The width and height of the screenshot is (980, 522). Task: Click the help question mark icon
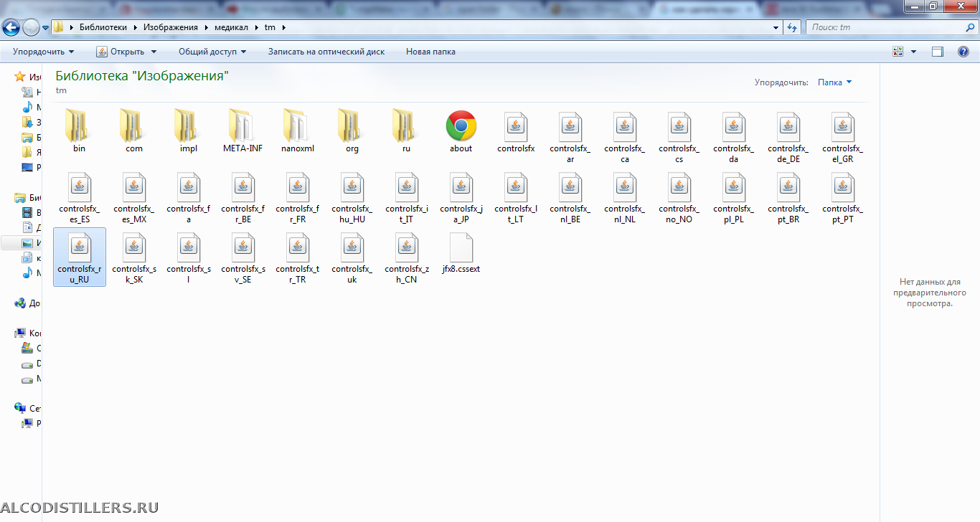coord(963,52)
